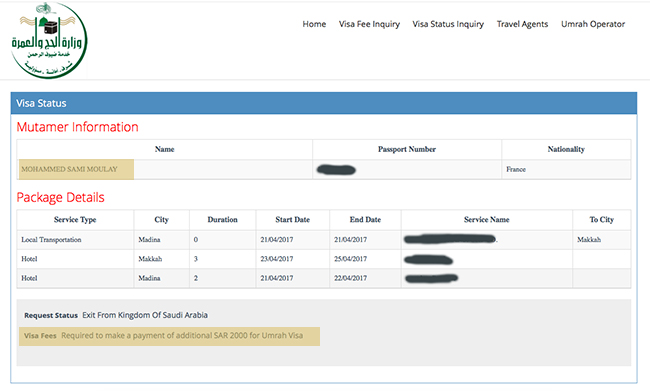This screenshot has width=650, height=391.
Task: Click the Mutamer Information heading
Action: (x=78, y=127)
